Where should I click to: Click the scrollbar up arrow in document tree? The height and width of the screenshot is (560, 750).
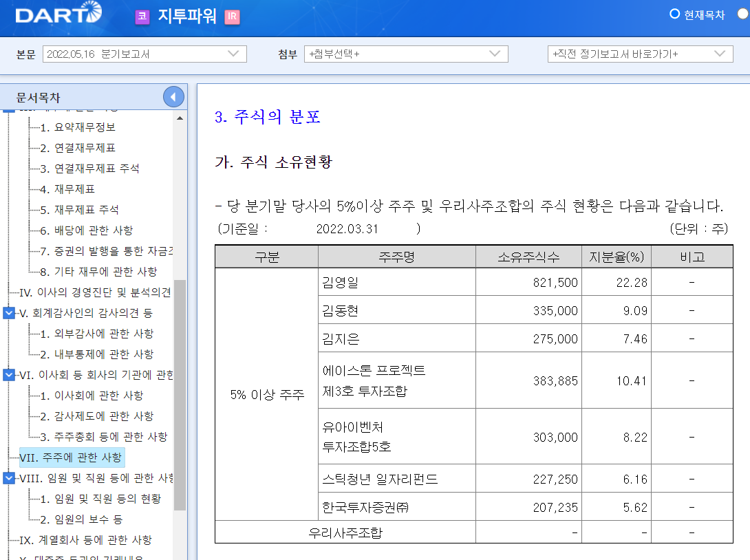180,117
